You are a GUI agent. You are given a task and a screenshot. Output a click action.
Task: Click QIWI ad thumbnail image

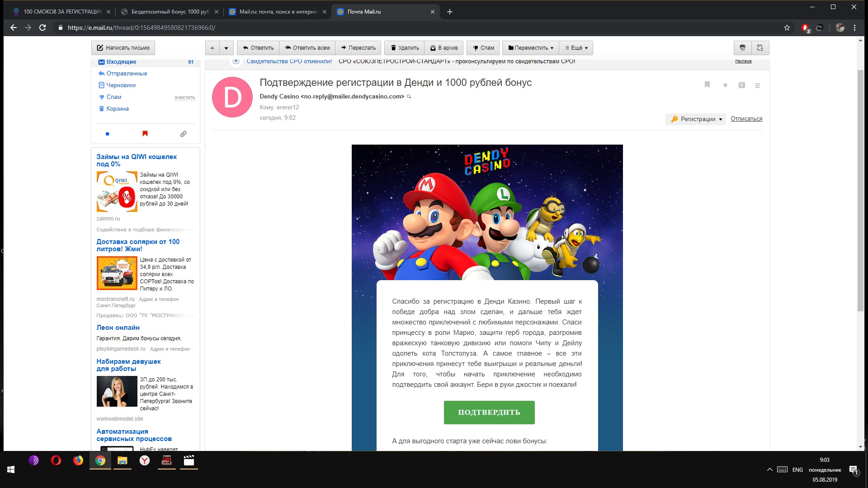click(x=117, y=192)
